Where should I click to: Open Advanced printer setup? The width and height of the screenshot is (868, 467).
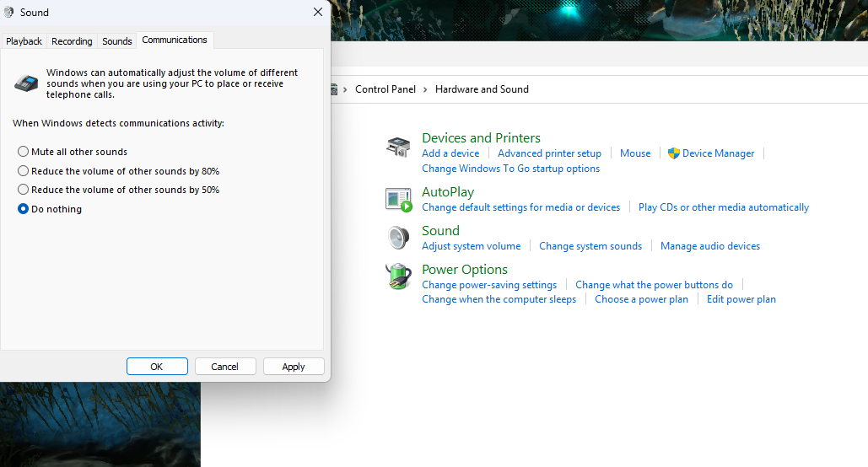[x=549, y=153]
